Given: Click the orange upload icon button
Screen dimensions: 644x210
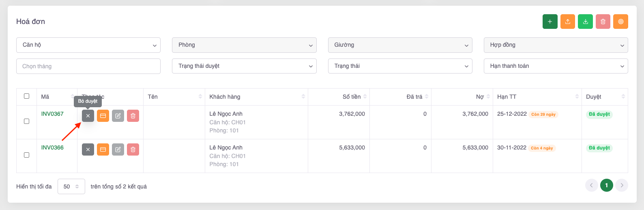Looking at the screenshot, I should [x=568, y=22].
